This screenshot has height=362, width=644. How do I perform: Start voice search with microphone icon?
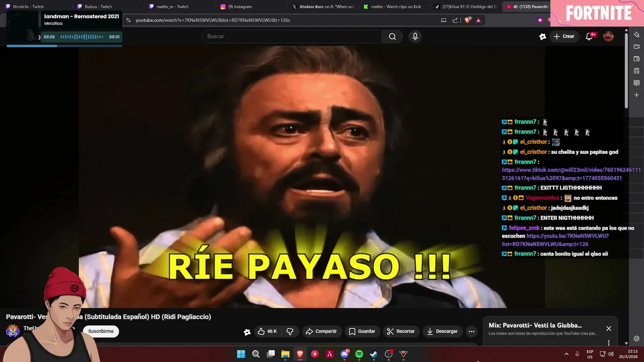[415, 36]
